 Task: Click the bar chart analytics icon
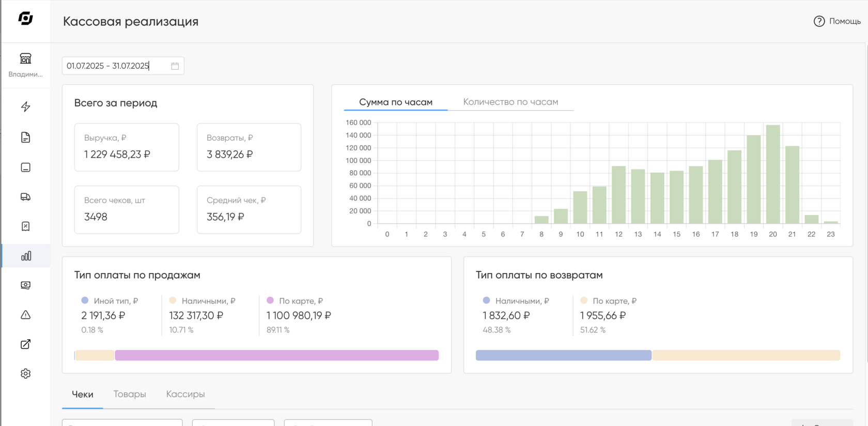26,256
